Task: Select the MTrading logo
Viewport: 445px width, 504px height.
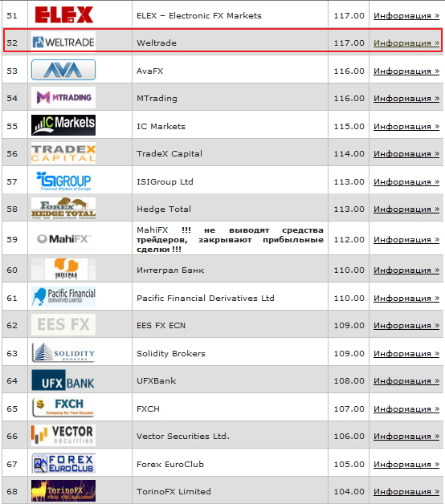Action: (63, 97)
